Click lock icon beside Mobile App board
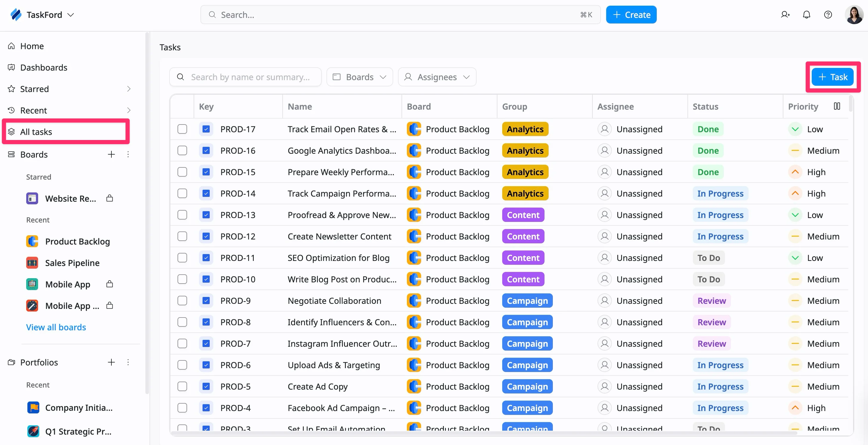This screenshot has width=868, height=445. click(x=110, y=284)
